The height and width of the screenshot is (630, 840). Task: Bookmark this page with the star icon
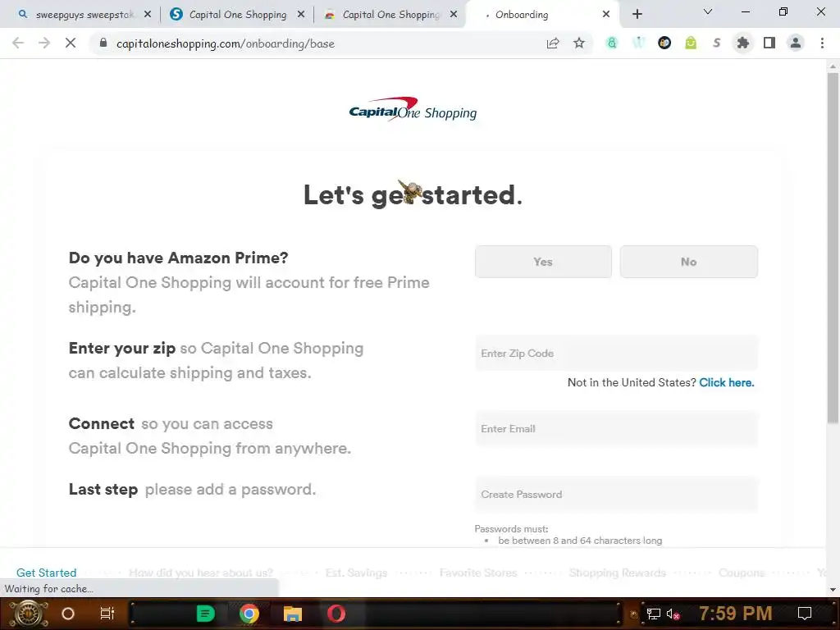(x=578, y=43)
